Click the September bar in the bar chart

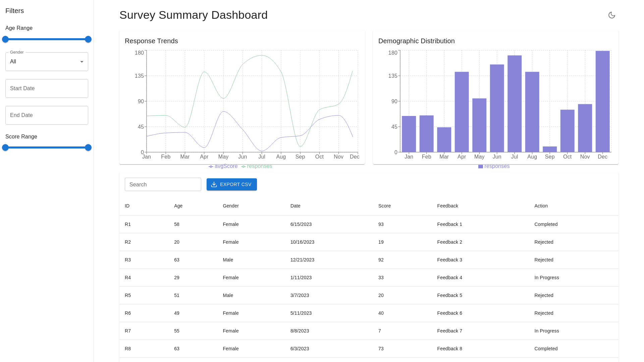[550, 149]
